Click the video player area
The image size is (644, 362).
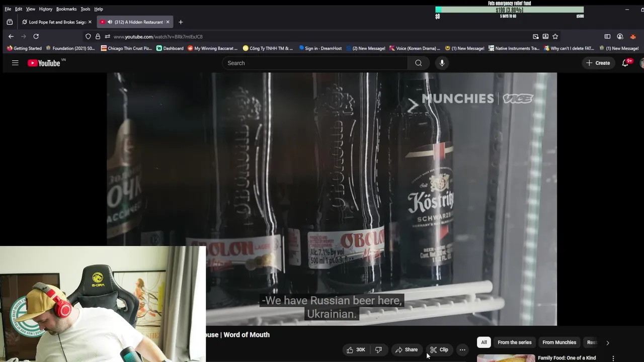tap(332, 199)
